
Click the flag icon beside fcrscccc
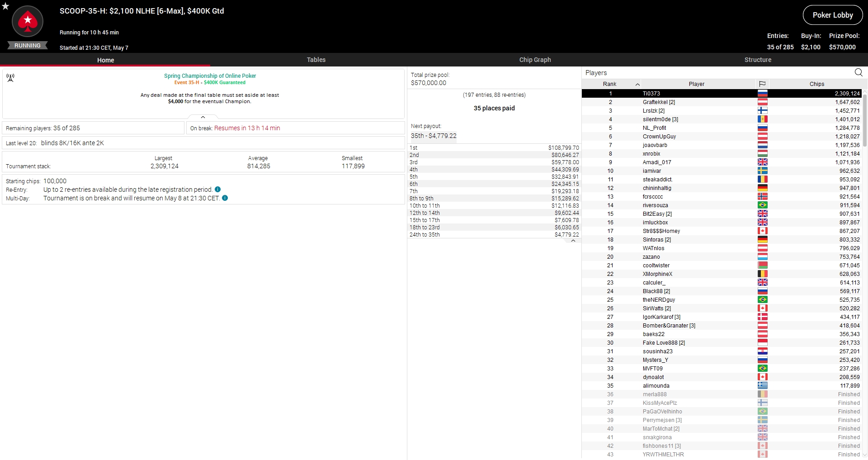[762, 197]
